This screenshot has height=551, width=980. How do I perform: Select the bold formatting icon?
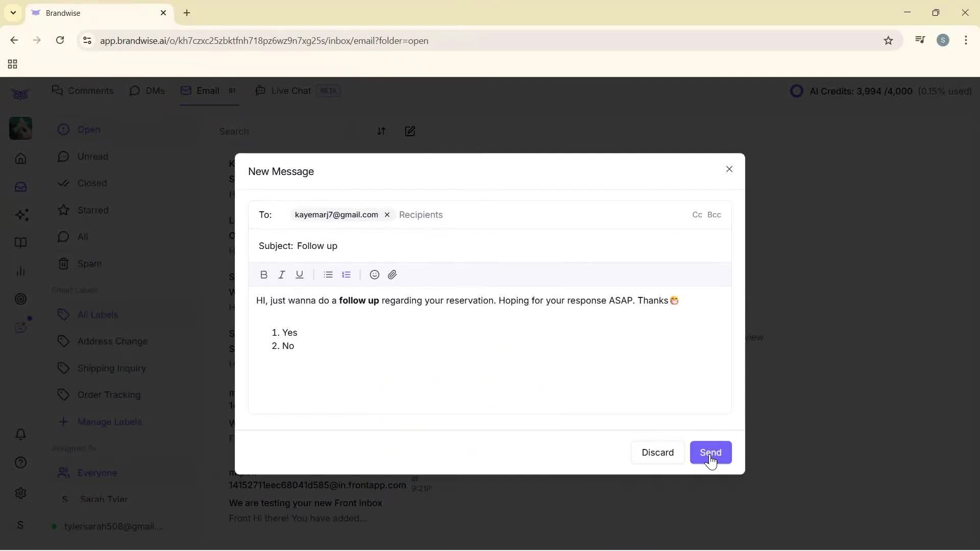click(x=264, y=274)
